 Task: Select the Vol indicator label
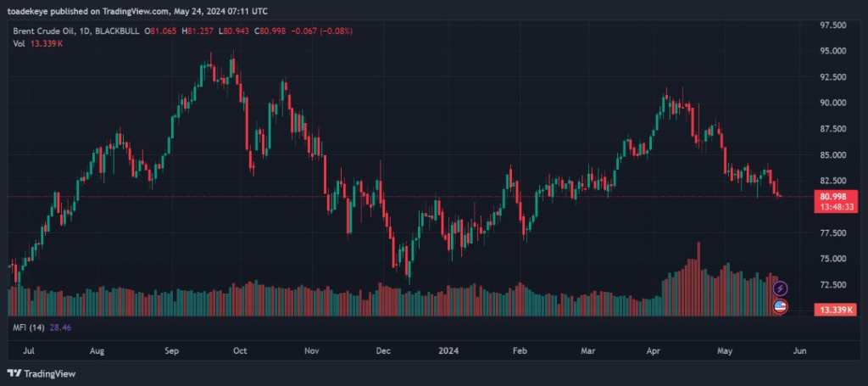tap(18, 43)
